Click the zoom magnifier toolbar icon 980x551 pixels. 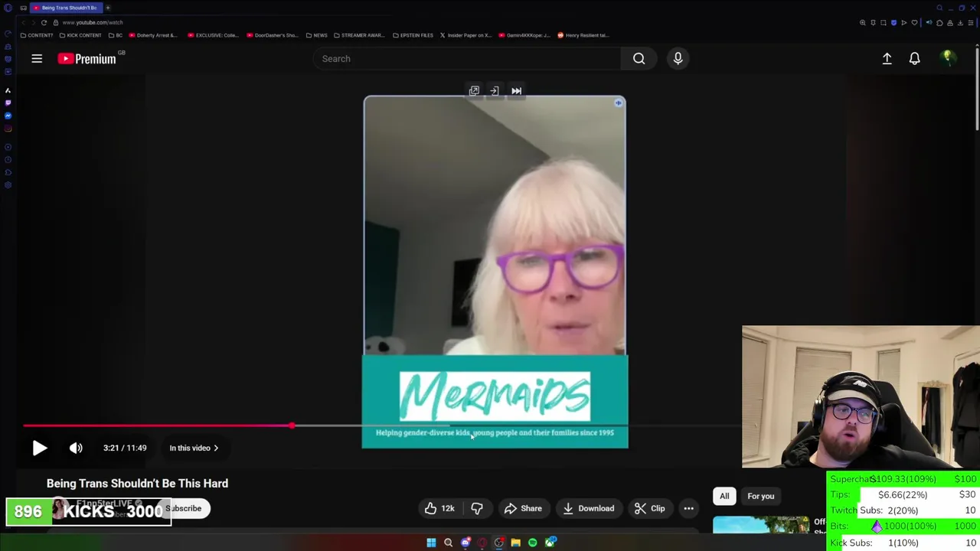click(863, 23)
